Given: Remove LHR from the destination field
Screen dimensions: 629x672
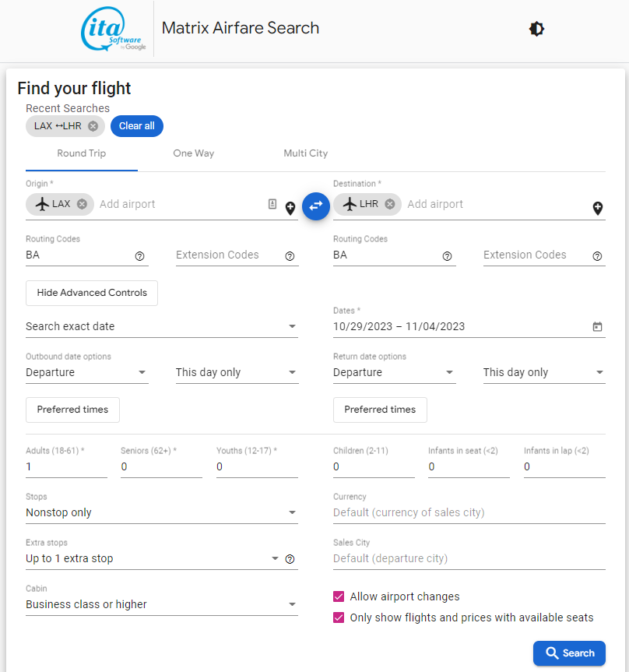Looking at the screenshot, I should click(x=389, y=204).
